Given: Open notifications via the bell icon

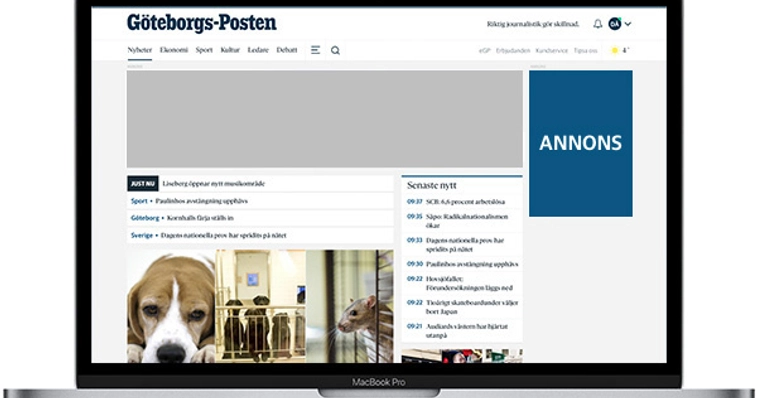Looking at the screenshot, I should pos(598,24).
